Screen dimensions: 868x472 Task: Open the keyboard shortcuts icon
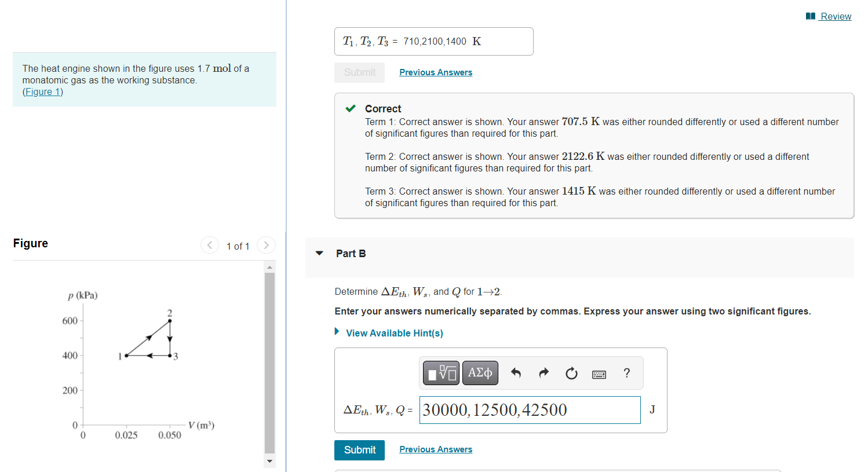pos(599,374)
